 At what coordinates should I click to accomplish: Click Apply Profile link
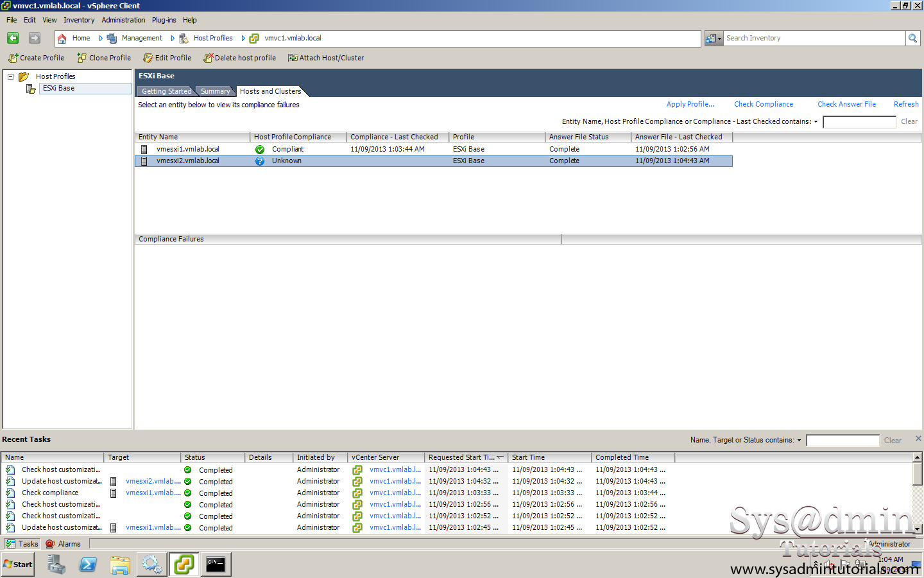pos(690,104)
